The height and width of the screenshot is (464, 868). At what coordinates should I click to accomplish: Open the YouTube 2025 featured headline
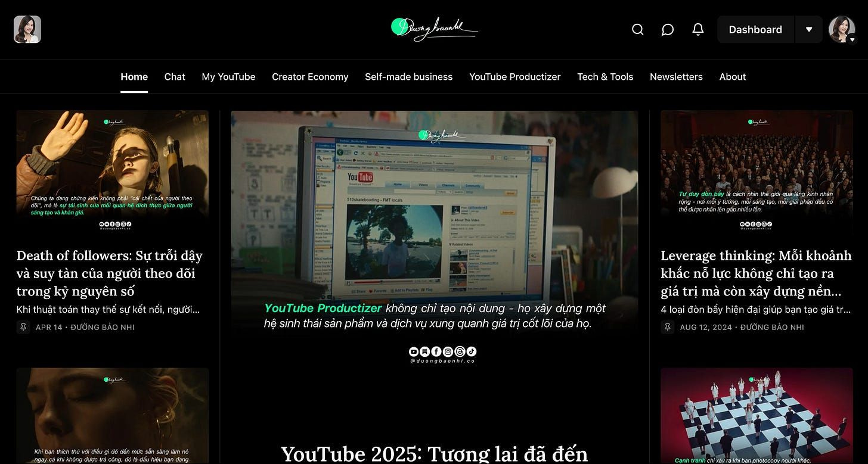435,453
